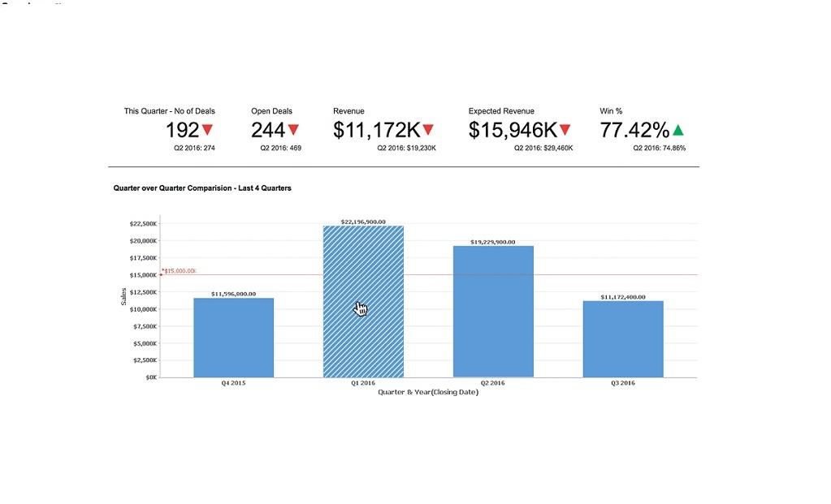Click the 'Q2 2016: $29,460K' comparison text
The height and width of the screenshot is (504, 831).
click(x=543, y=149)
